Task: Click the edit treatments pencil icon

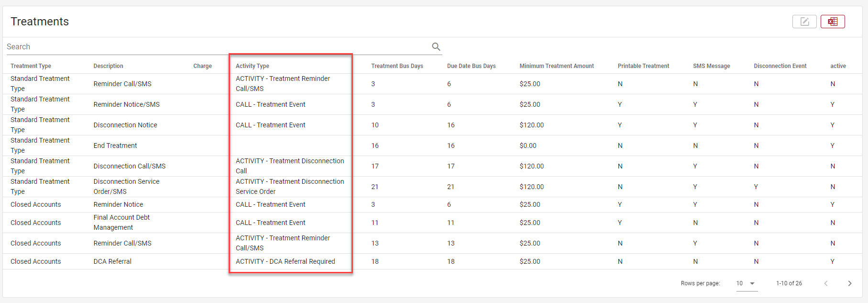Action: point(804,22)
